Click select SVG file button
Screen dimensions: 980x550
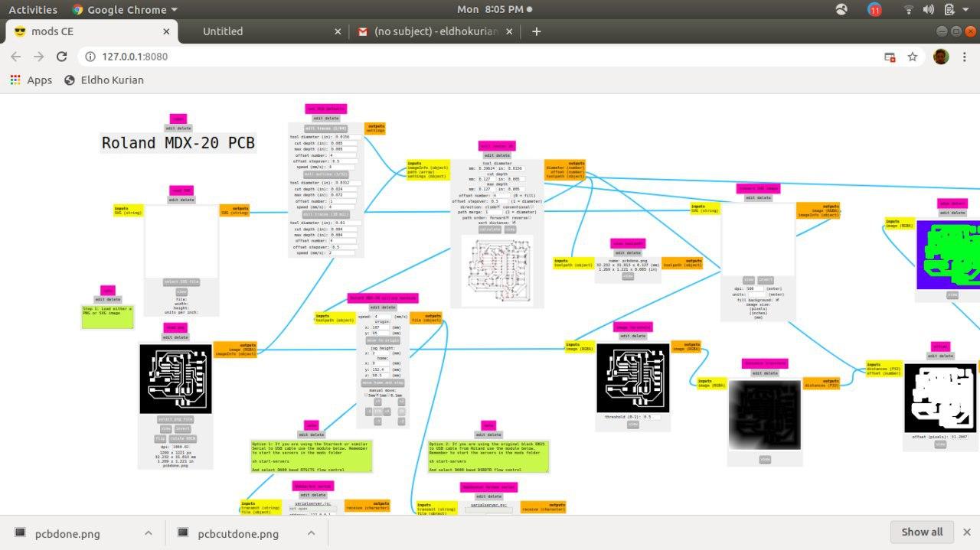click(182, 282)
